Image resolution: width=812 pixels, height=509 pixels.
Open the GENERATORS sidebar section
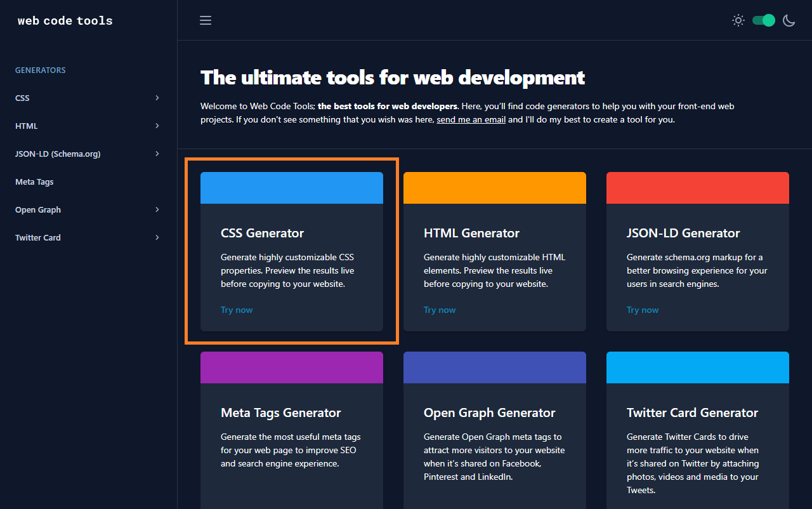click(x=40, y=70)
